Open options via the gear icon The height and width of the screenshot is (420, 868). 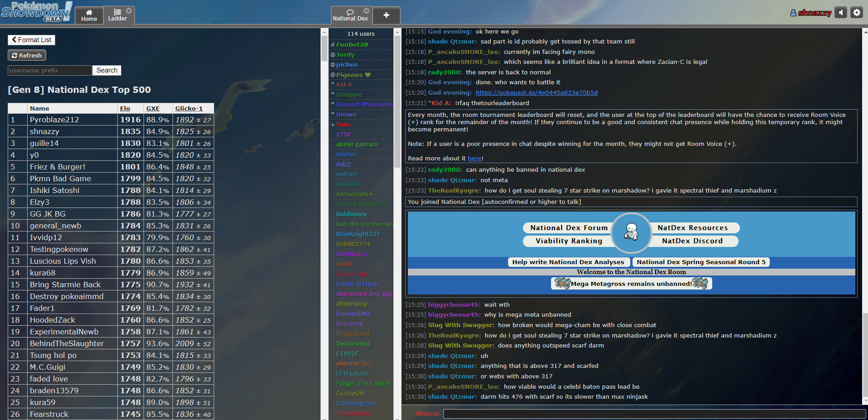coord(857,13)
